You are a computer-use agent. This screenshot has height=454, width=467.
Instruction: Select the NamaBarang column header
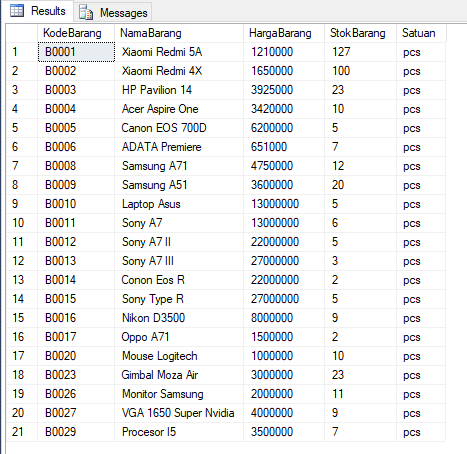coord(179,33)
